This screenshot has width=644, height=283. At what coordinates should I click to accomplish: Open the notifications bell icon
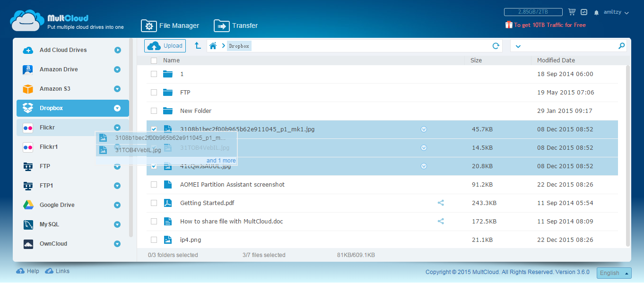[596, 13]
